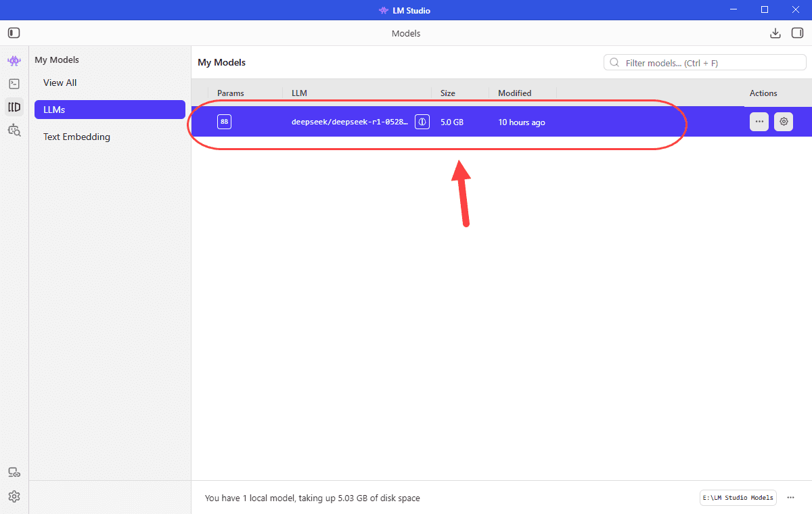Toggle the right sidebar panel icon
The width and height of the screenshot is (812, 514).
(797, 32)
